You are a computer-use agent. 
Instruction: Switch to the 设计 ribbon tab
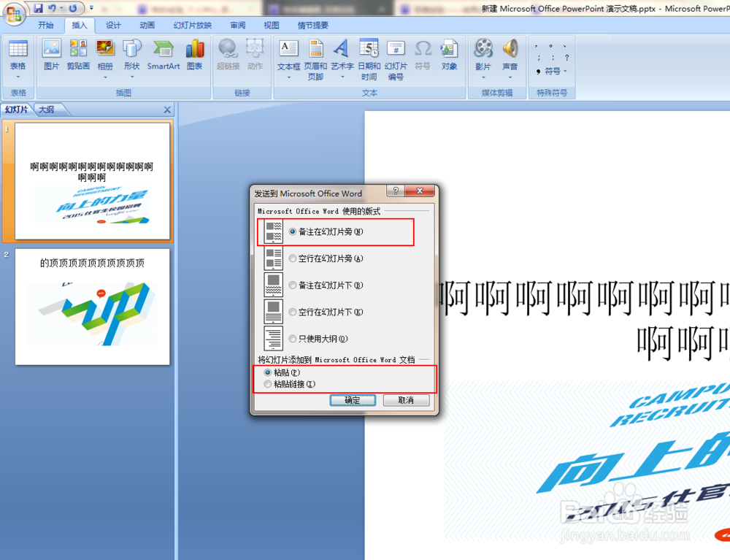112,24
